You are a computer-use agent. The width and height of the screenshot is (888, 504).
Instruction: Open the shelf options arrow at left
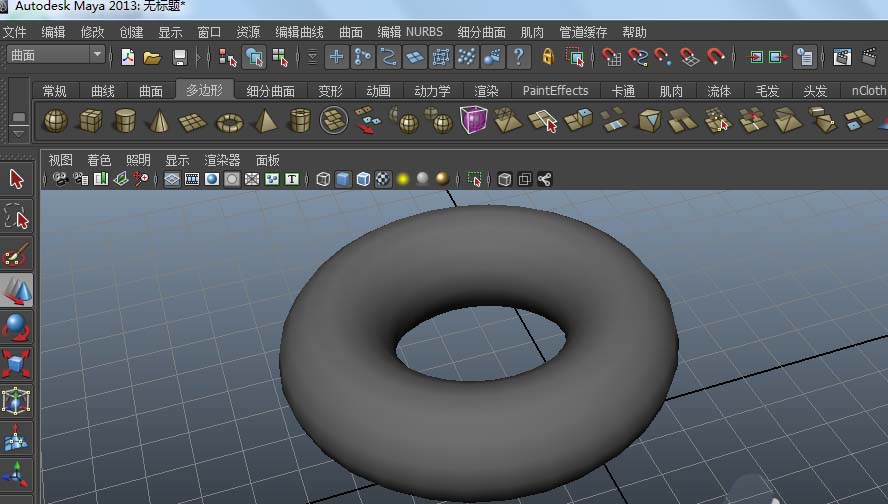19,134
